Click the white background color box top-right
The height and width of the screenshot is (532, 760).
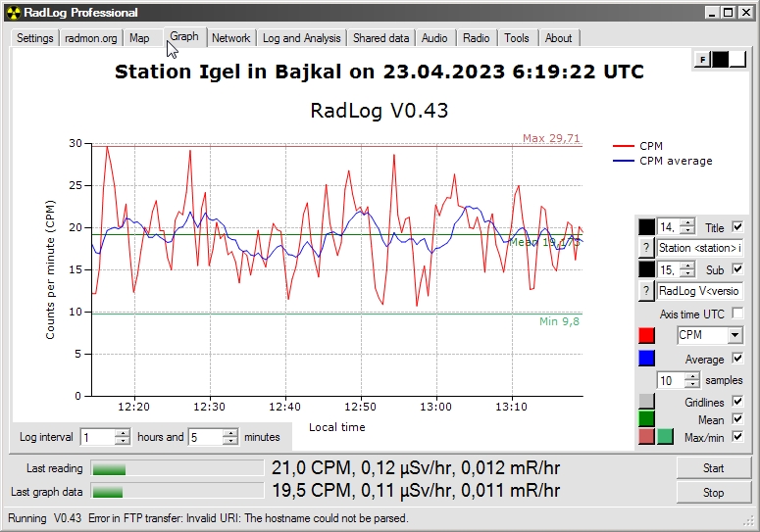pos(737,60)
